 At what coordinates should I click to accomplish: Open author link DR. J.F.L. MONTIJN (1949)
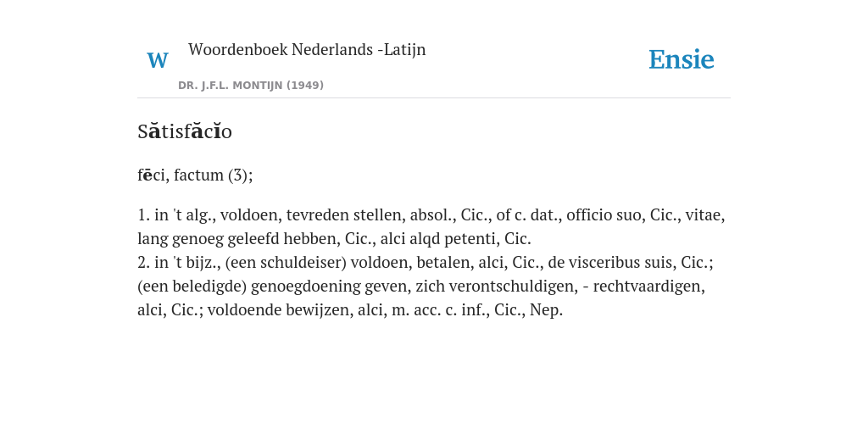pos(251,86)
